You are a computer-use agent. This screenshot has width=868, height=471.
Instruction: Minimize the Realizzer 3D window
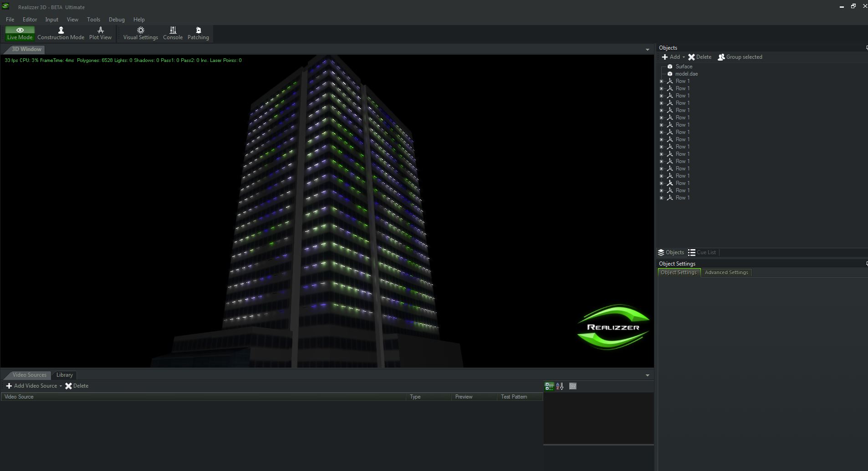842,6
